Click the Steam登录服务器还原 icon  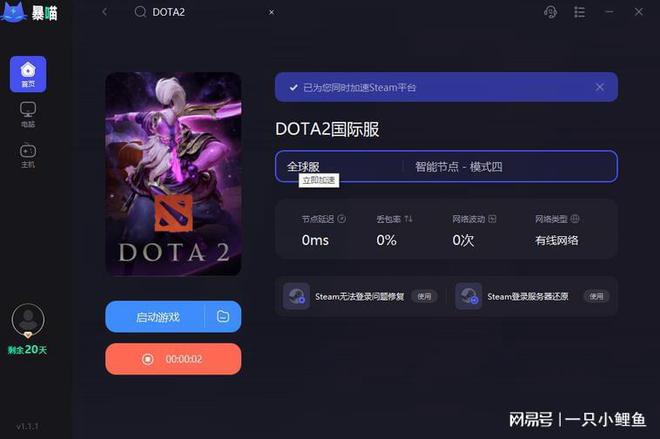[468, 296]
